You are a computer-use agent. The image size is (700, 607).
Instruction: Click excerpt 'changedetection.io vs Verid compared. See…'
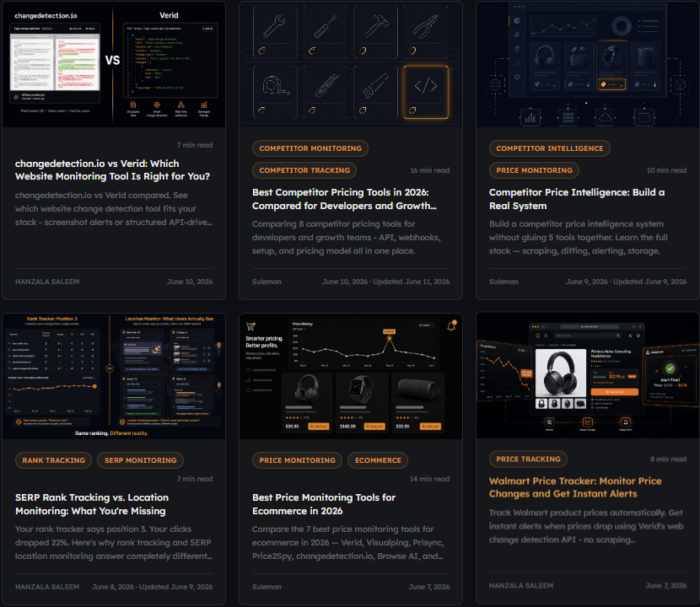tap(114, 208)
